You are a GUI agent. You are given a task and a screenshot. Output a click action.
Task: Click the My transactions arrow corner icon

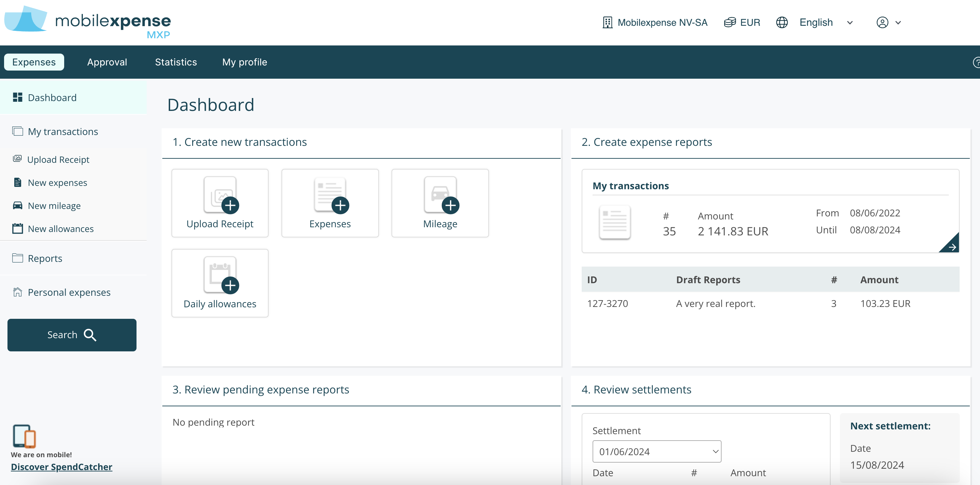951,246
